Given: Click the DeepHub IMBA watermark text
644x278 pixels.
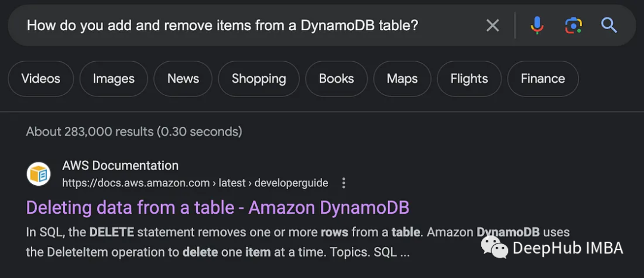Looking at the screenshot, I should 568,248.
